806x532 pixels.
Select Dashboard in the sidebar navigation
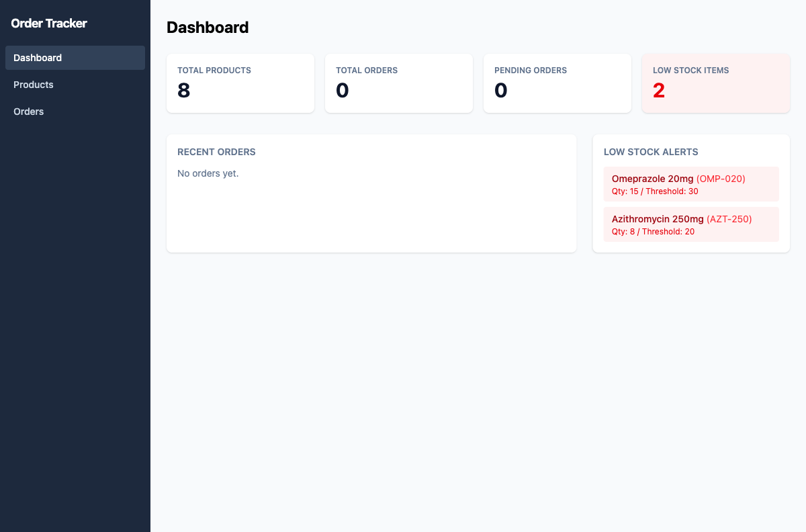38,58
